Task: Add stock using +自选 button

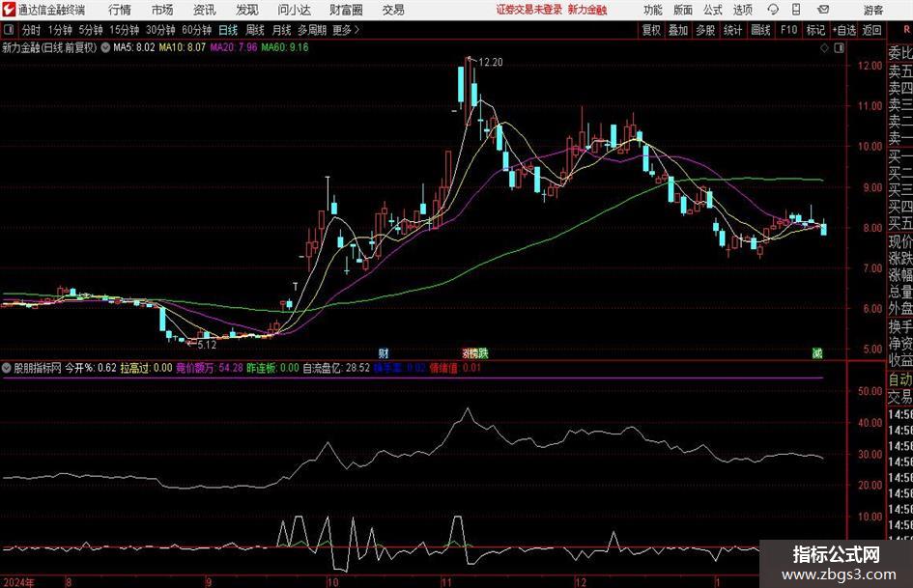Action: click(x=844, y=30)
